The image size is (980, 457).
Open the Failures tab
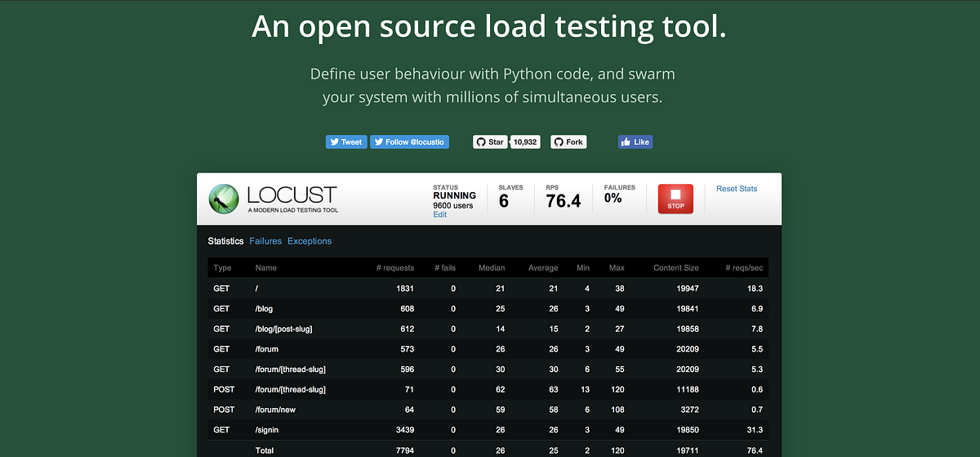265,241
